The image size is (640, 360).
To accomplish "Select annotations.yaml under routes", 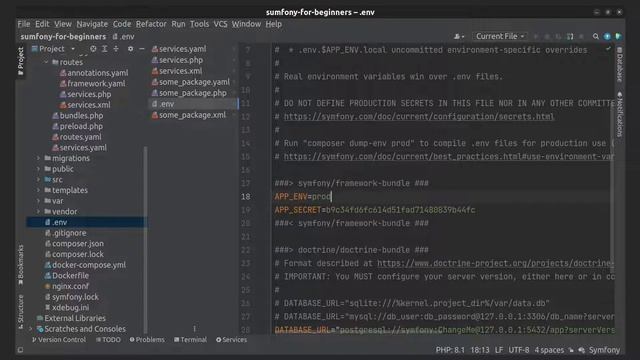I will click(x=94, y=73).
